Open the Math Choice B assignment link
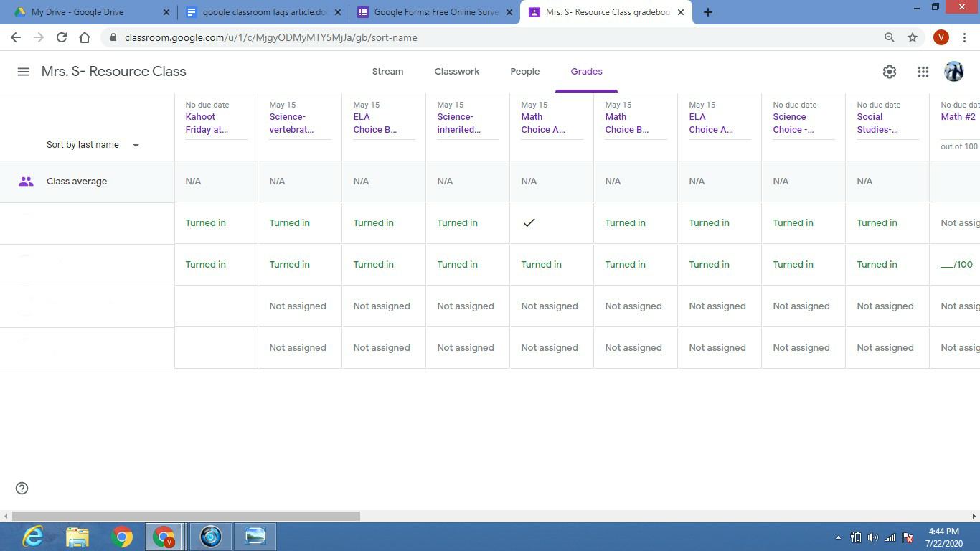The image size is (980, 551). [x=627, y=123]
